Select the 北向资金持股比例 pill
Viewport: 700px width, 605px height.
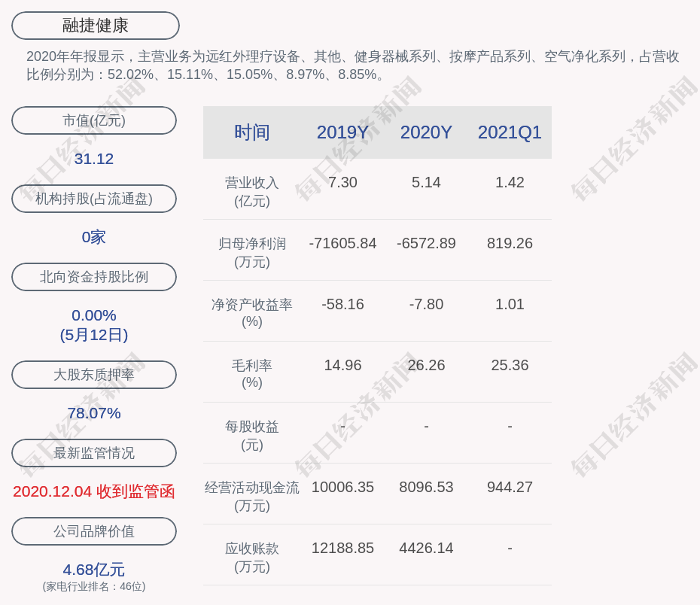(x=94, y=277)
